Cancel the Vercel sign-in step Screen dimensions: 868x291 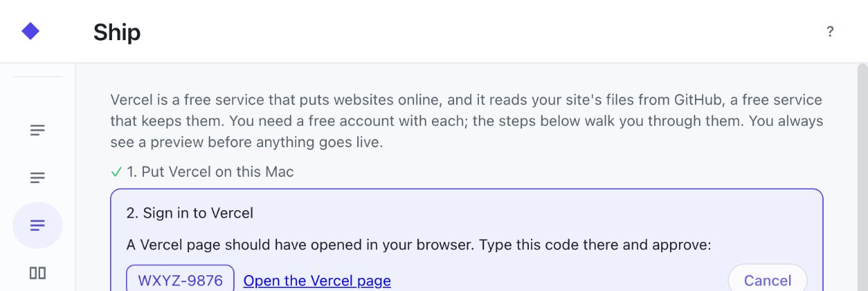tap(768, 280)
